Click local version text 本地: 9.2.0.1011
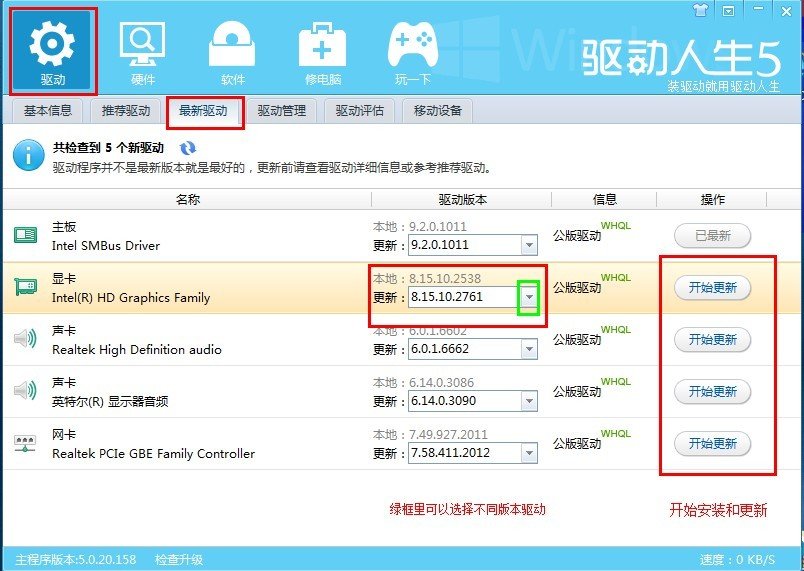Screen dimensions: 804x571 (420, 227)
